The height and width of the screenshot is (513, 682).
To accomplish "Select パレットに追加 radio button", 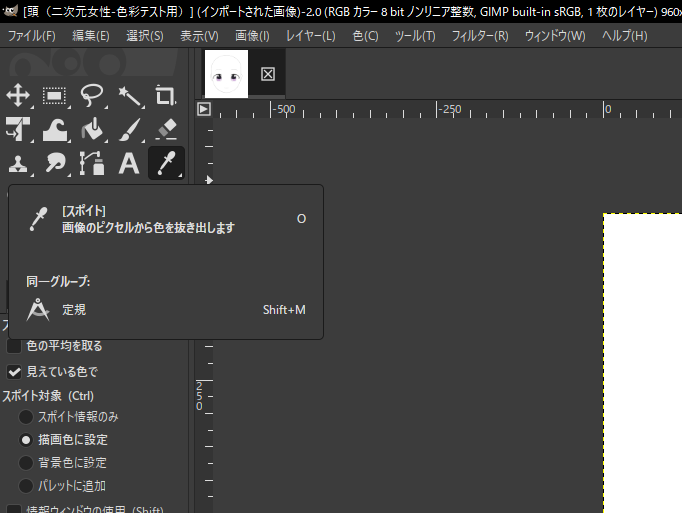I will click(x=26, y=486).
